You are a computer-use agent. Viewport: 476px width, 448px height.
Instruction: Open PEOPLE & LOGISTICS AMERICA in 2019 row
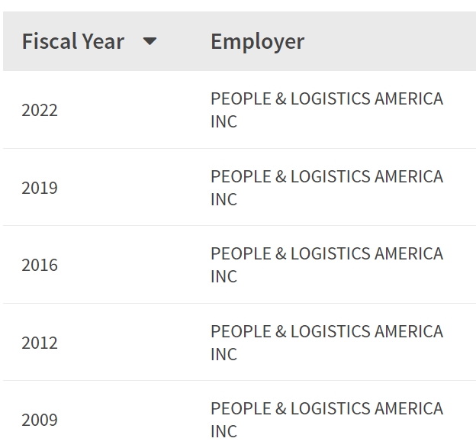[327, 176]
